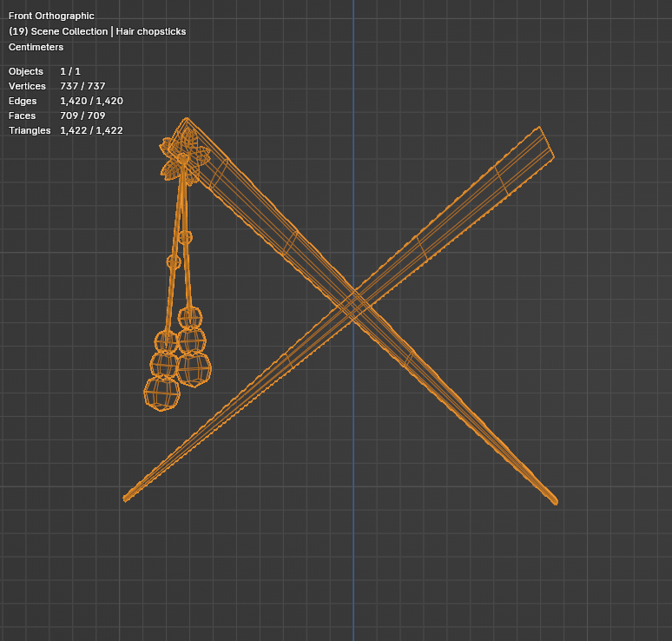Click the "Front Orthographic" view label
This screenshot has height=641, width=672.
[x=51, y=16]
